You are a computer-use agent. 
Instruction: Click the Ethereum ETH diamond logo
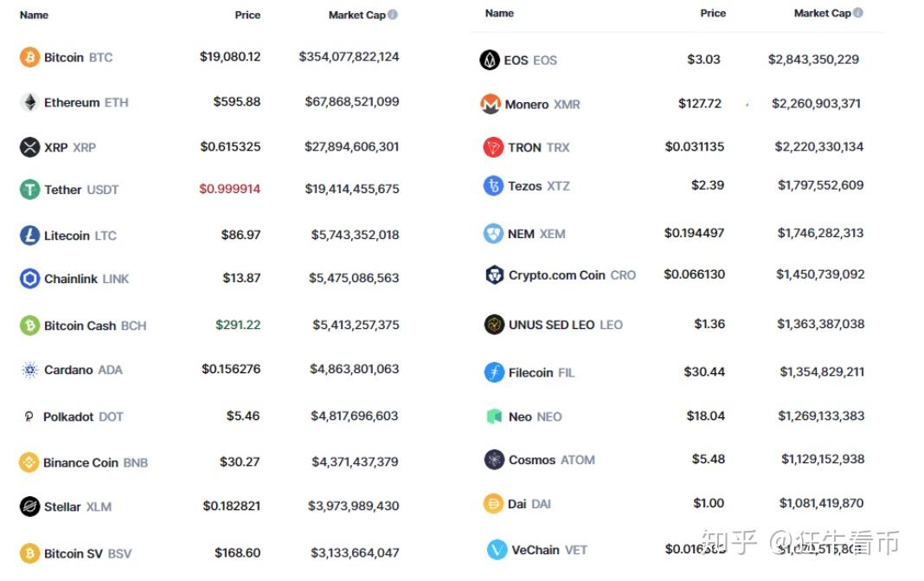(x=29, y=101)
